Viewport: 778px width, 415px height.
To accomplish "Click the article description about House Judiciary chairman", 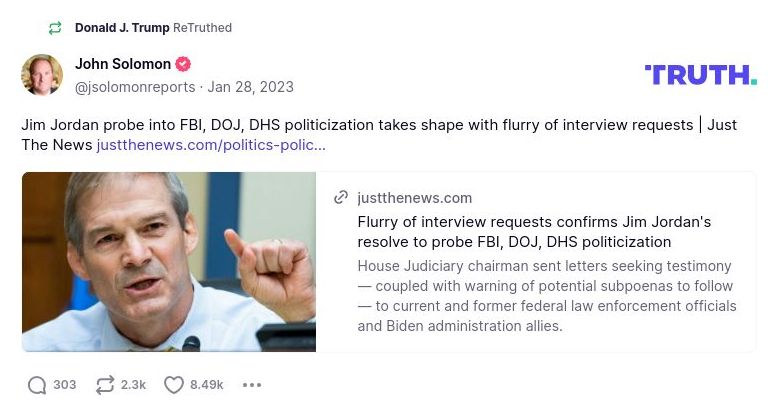I will tap(546, 296).
